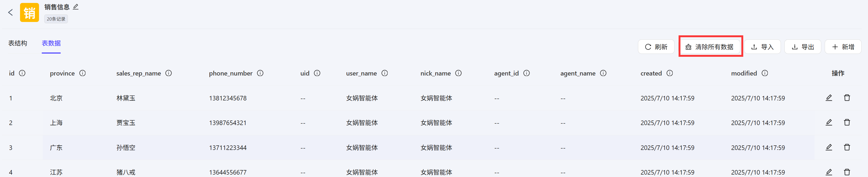Switch to the 表结构 tab

[18, 43]
